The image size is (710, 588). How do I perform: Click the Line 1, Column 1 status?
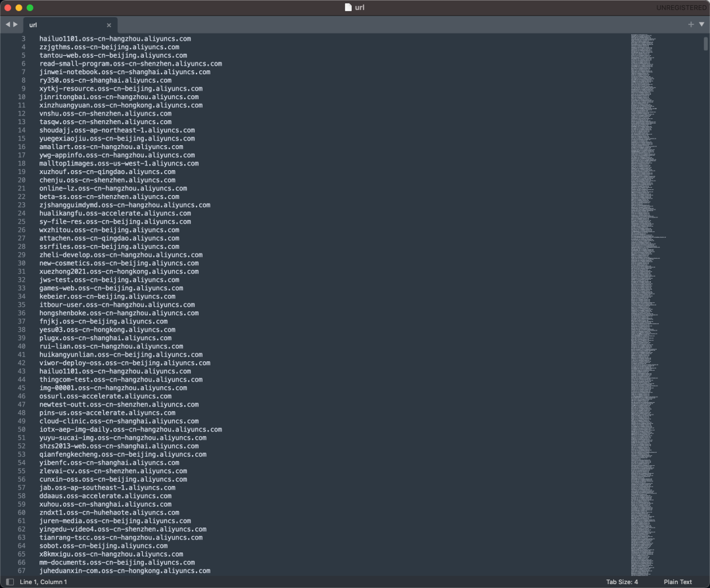point(43,581)
